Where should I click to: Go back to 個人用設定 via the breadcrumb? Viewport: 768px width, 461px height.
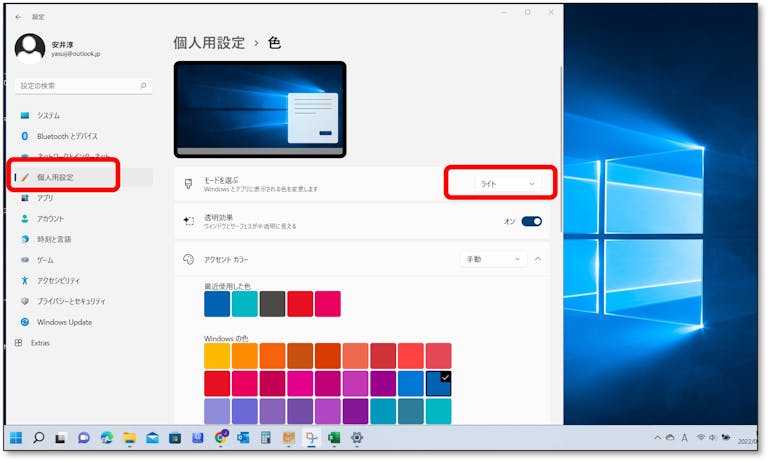[x=209, y=43]
